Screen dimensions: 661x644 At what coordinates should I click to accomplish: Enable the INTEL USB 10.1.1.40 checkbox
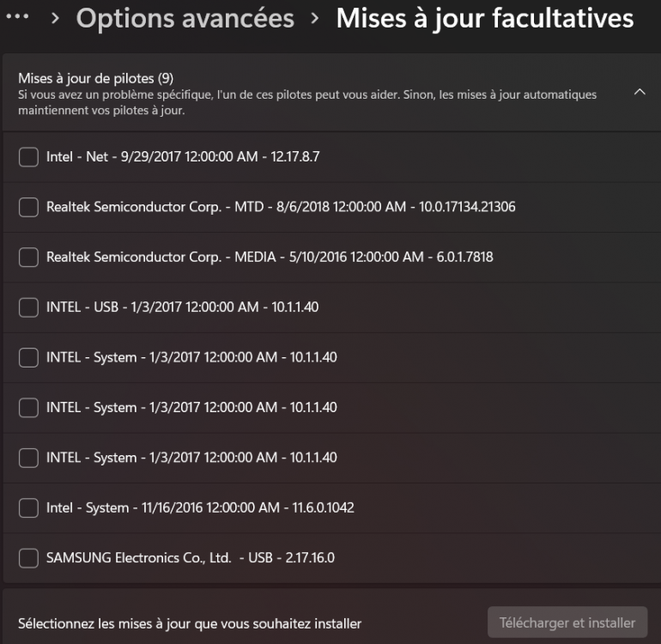[28, 307]
